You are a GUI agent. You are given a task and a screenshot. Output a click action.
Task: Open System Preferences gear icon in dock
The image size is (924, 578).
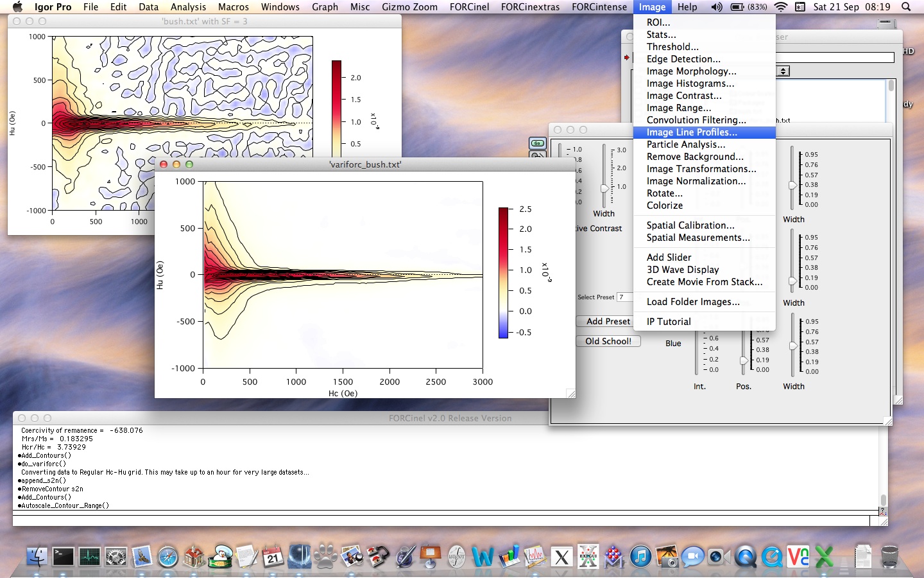click(x=116, y=556)
